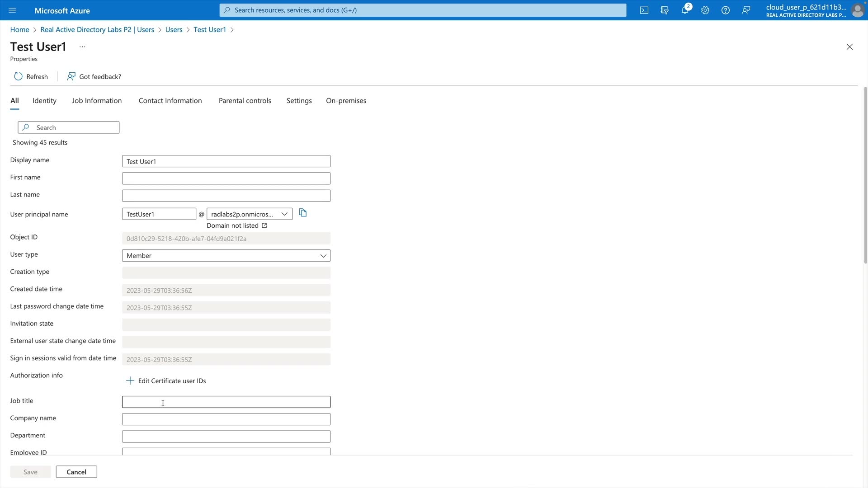Open the account avatar menu
The height and width of the screenshot is (488, 868).
[858, 10]
